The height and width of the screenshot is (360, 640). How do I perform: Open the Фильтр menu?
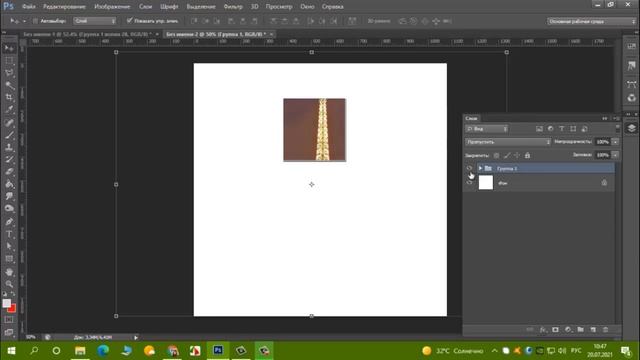point(233,7)
